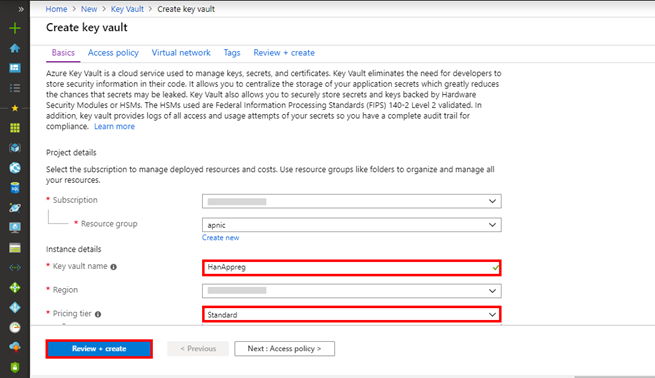Click info icon beside Pricing tier
The height and width of the screenshot is (378, 655).
tap(98, 314)
